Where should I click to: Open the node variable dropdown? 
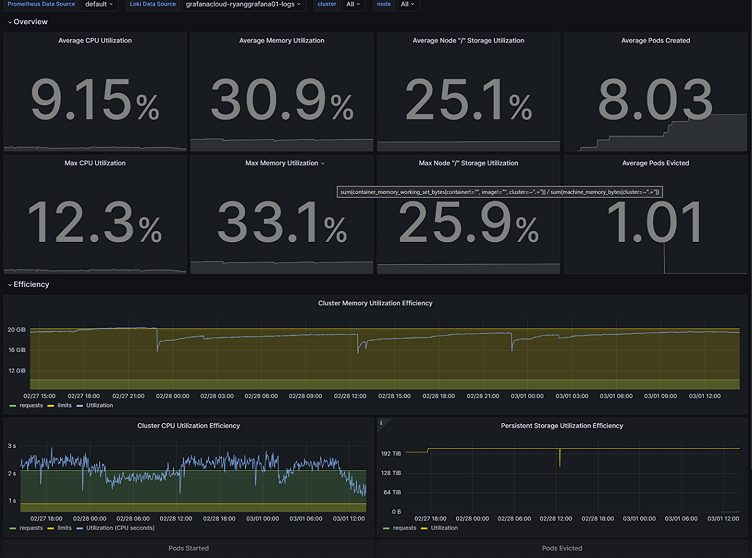(408, 5)
